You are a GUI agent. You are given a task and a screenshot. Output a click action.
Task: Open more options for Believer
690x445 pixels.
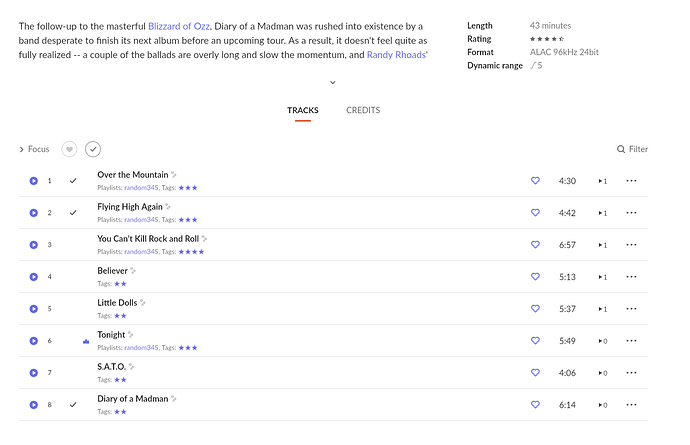pos(631,276)
